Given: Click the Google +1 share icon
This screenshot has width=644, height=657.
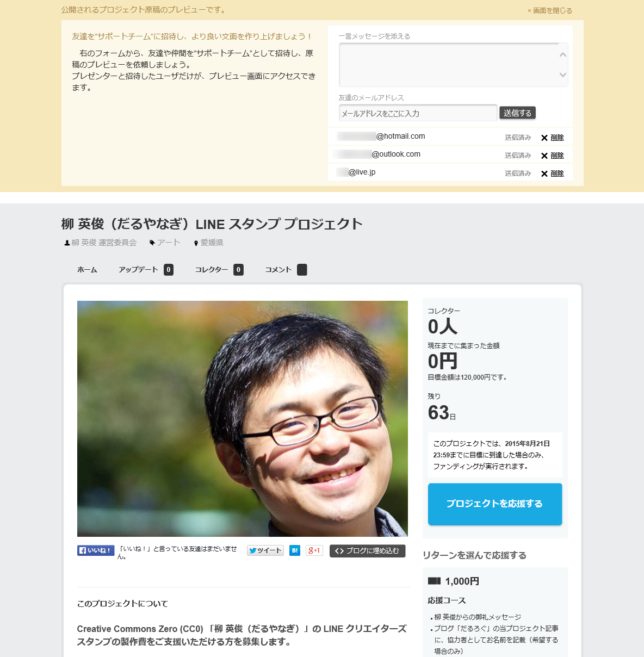Looking at the screenshot, I should point(314,550).
